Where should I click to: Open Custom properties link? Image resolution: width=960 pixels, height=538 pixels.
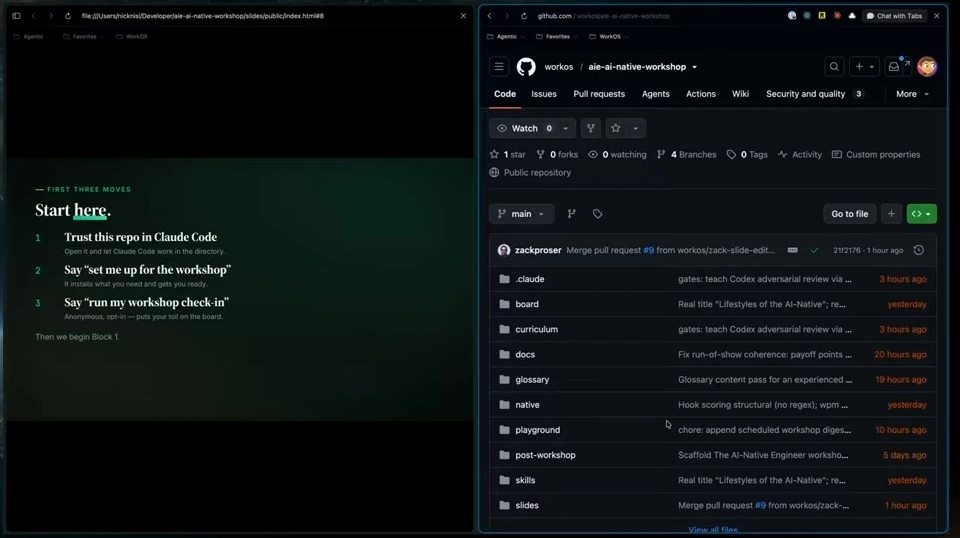click(x=876, y=154)
